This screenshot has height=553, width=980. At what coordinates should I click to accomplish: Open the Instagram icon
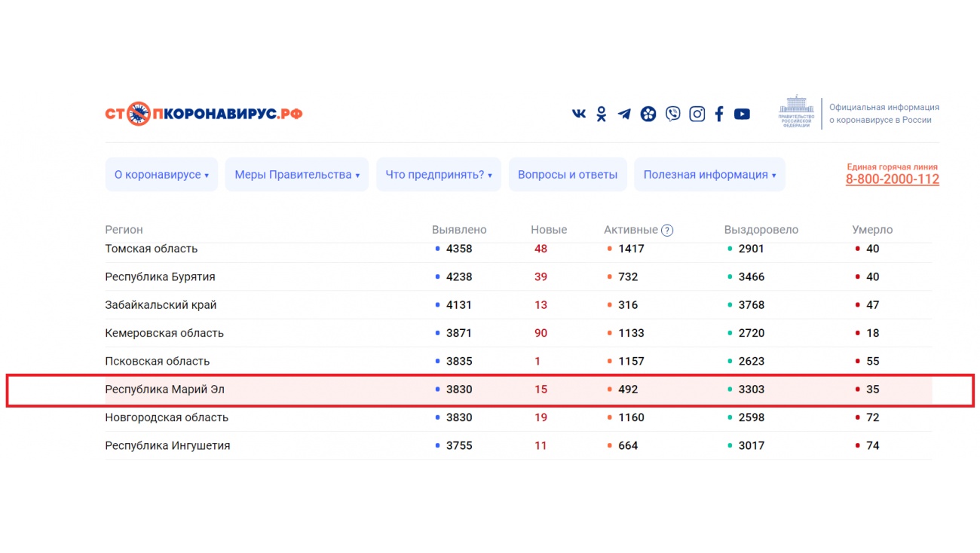[697, 114]
